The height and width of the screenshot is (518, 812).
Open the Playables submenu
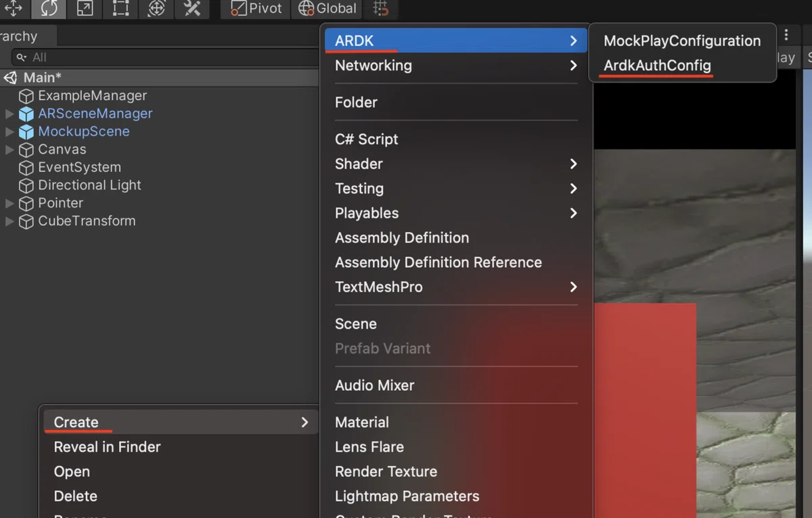tap(457, 213)
